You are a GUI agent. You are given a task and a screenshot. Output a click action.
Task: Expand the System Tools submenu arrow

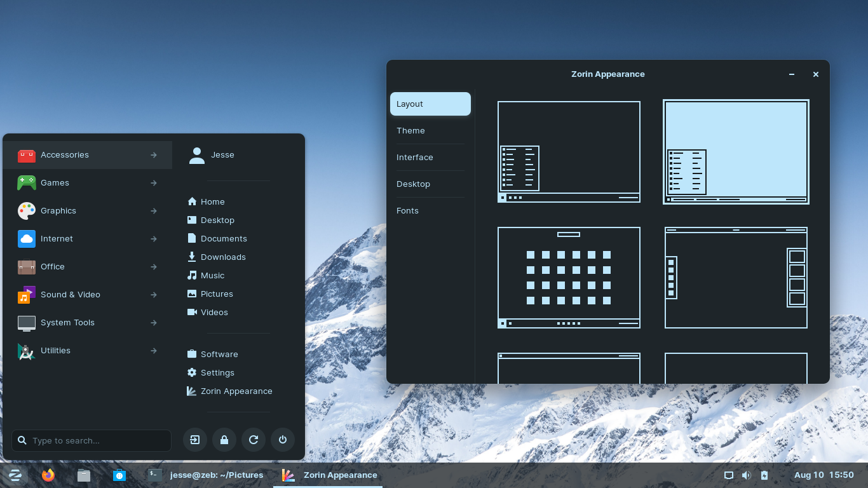[x=154, y=323]
